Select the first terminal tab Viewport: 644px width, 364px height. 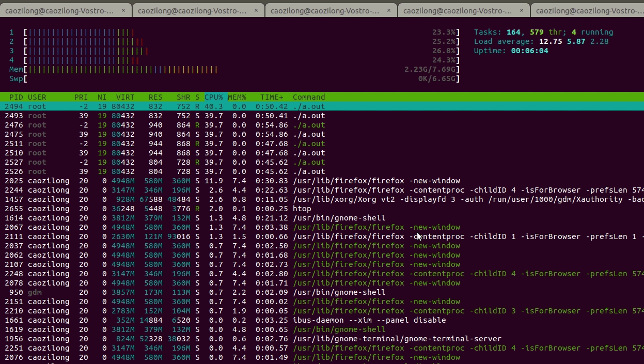pos(66,10)
